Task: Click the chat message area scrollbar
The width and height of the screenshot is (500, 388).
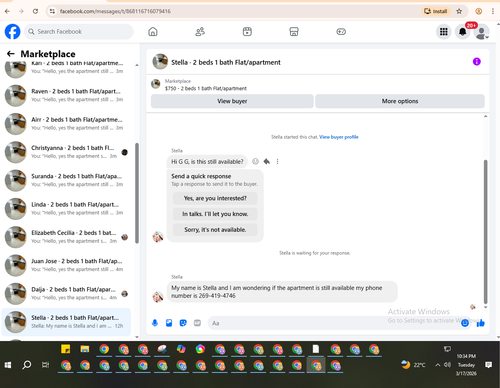Action: tap(485, 232)
